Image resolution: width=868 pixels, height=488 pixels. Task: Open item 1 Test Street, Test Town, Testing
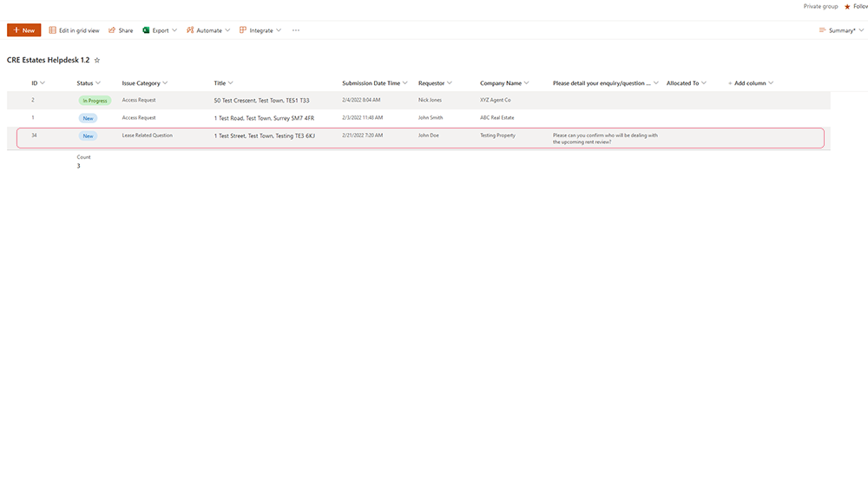click(x=265, y=136)
